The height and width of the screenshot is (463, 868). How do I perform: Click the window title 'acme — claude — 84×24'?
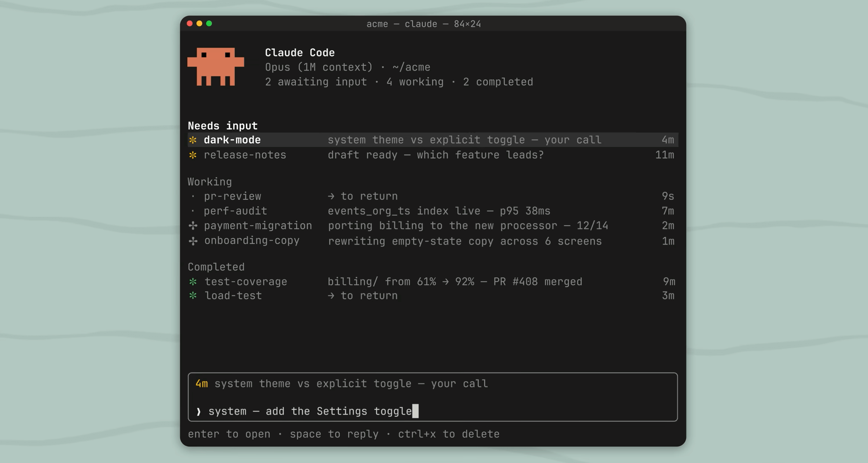tap(424, 24)
